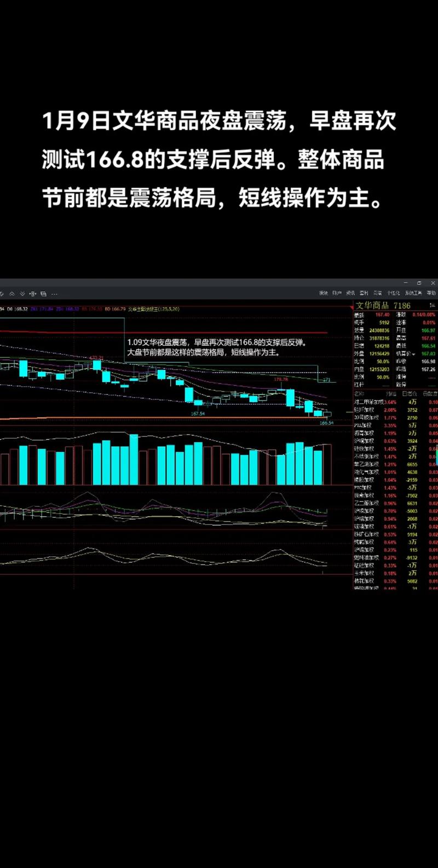The height and width of the screenshot is (868, 438).
Task: Click the 文华商品 title header
Action: [372, 306]
